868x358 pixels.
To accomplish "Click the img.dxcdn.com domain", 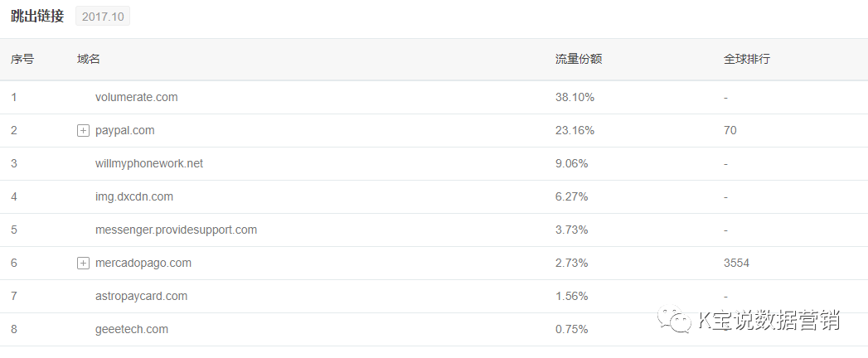I will [x=134, y=196].
